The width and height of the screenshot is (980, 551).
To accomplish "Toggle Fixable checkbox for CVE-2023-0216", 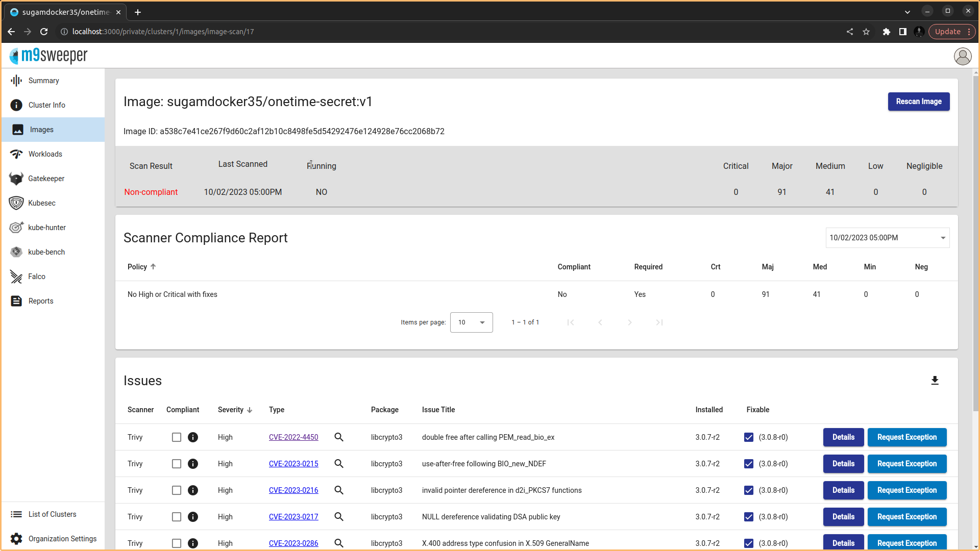I will coord(749,490).
